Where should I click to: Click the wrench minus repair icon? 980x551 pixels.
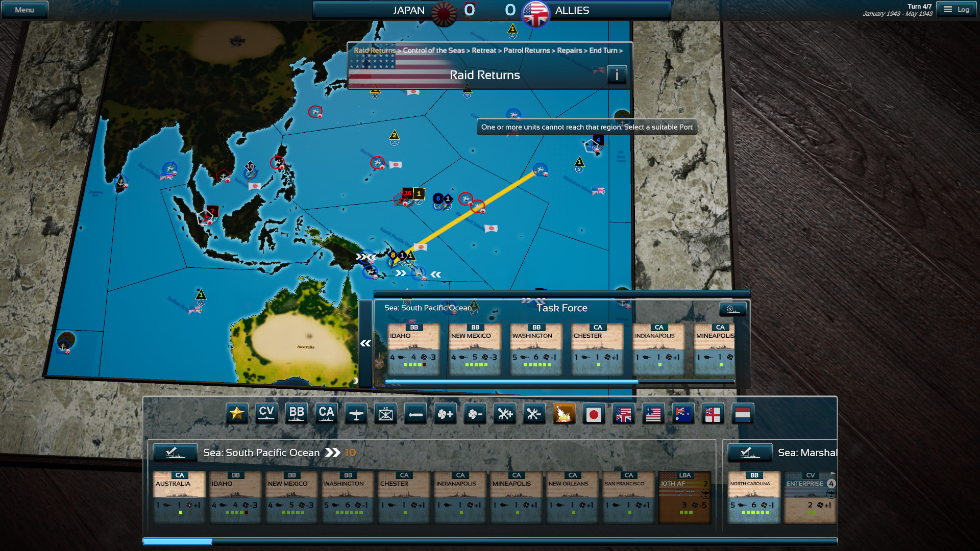pos(534,414)
